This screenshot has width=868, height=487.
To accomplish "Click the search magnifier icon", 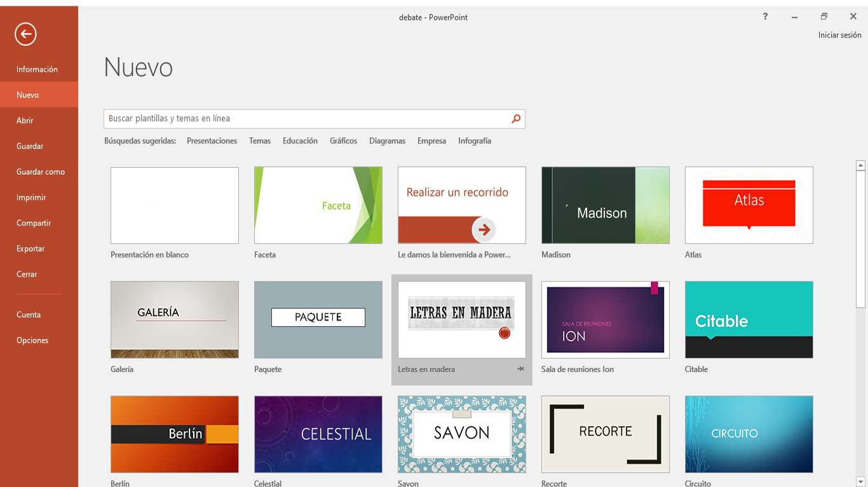I will 516,119.
